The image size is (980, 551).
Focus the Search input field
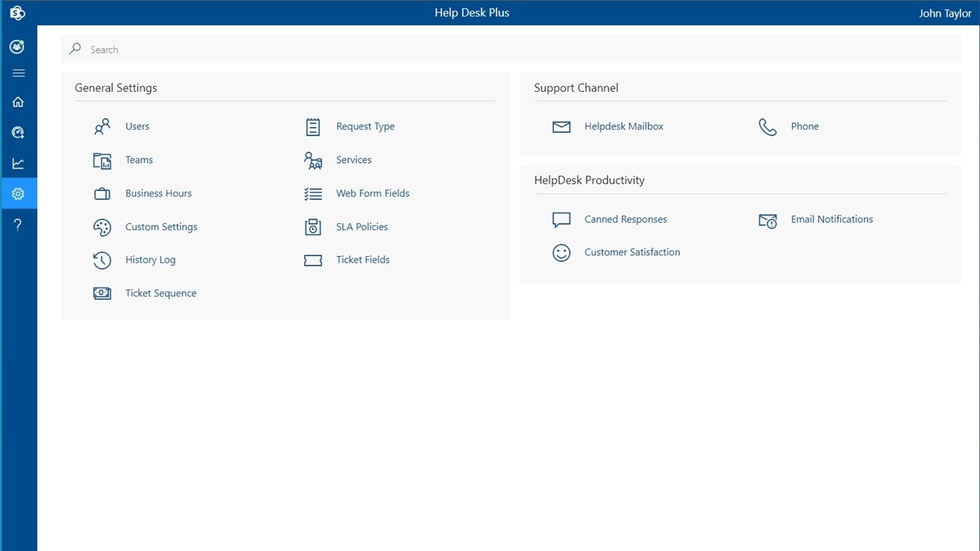[x=511, y=50]
